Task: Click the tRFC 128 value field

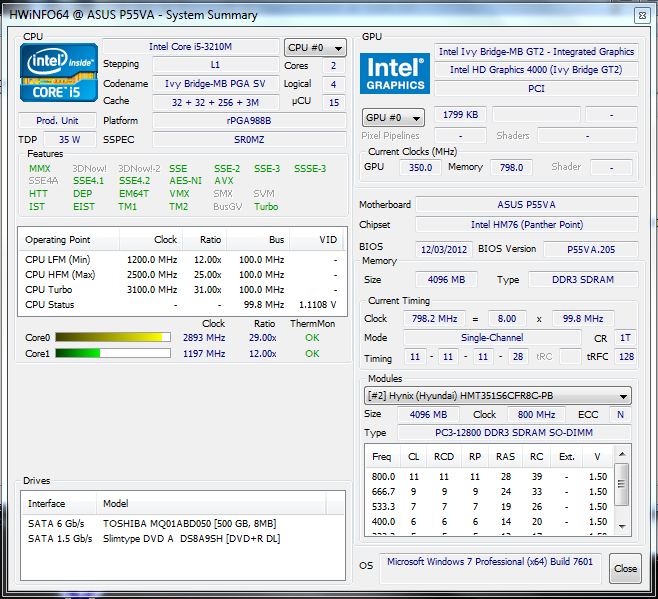Action: coord(626,357)
